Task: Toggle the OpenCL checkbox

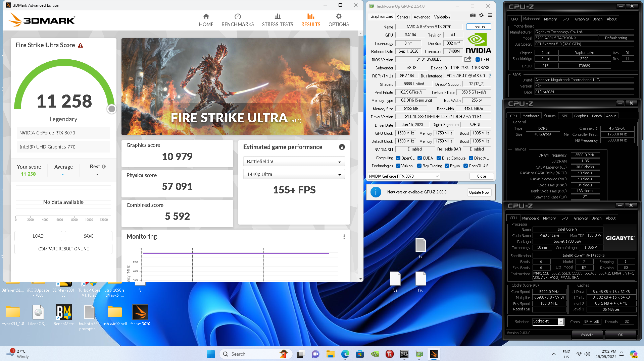Action: (398, 158)
